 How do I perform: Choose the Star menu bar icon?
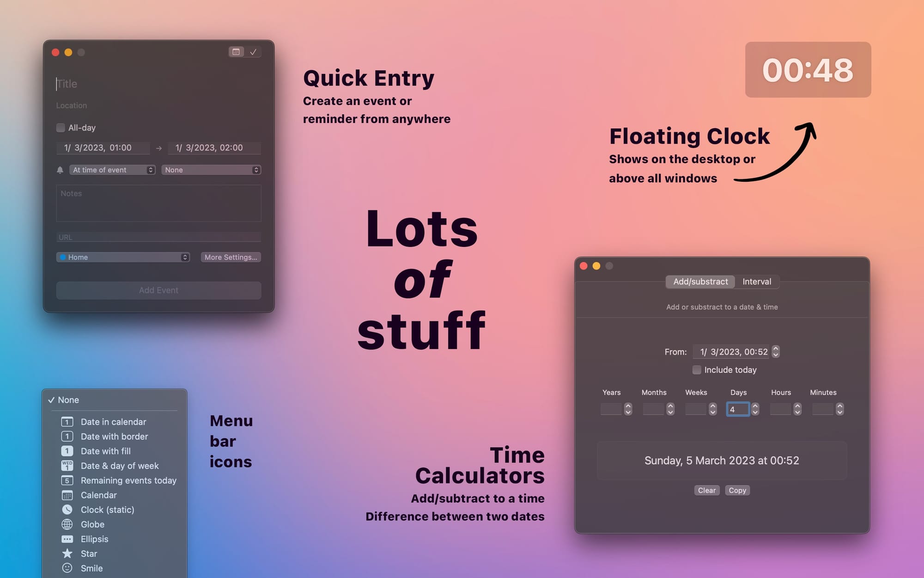click(x=89, y=553)
